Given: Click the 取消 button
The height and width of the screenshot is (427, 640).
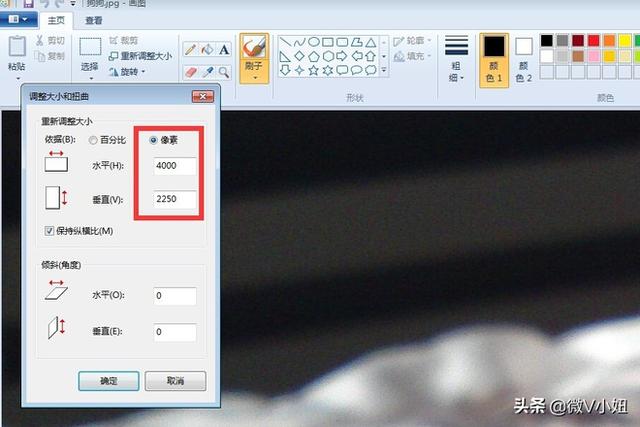Looking at the screenshot, I should (175, 381).
